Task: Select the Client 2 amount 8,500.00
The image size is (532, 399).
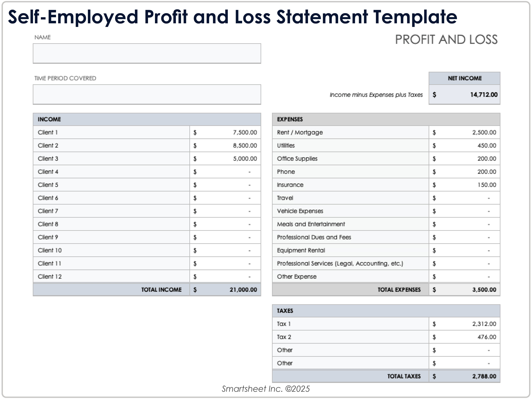Action: click(245, 145)
